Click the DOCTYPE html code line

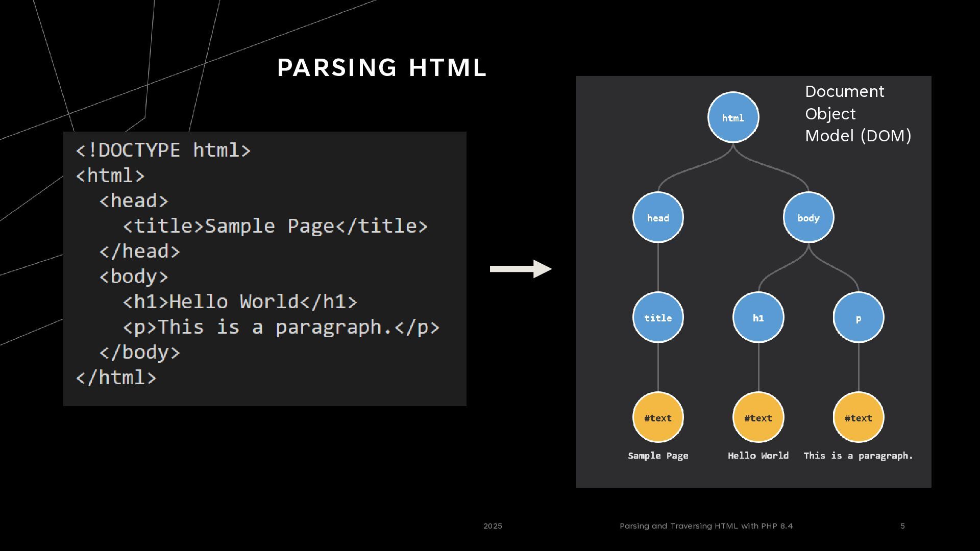click(x=163, y=151)
